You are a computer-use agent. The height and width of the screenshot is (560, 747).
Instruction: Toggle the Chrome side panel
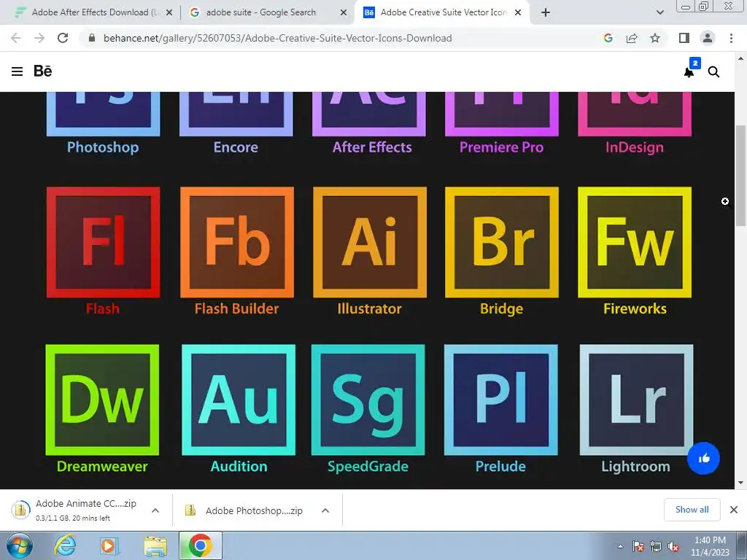(x=684, y=38)
